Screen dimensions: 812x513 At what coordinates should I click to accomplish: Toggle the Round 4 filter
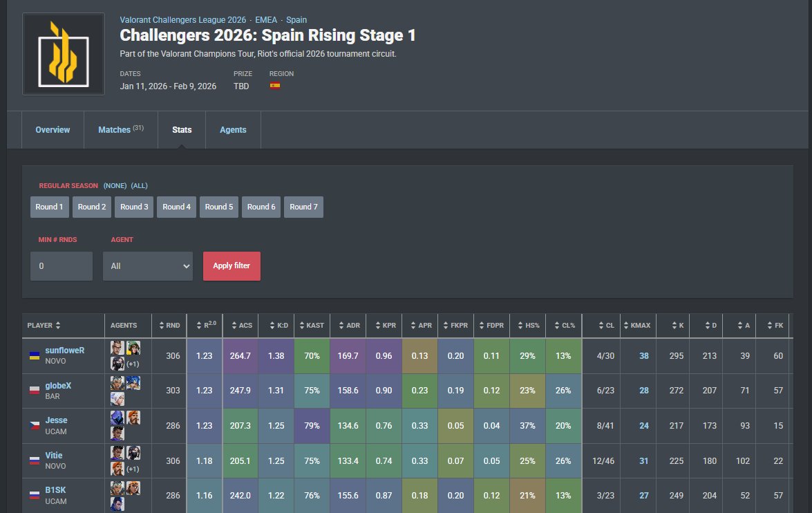click(177, 207)
